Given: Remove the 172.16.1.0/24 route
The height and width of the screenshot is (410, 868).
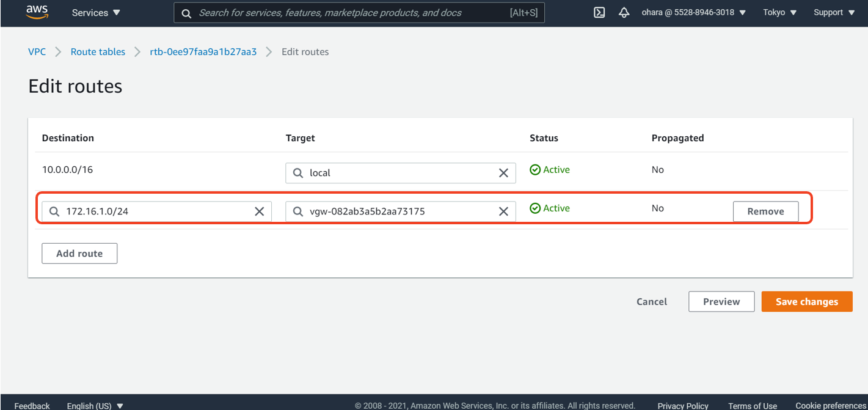Looking at the screenshot, I should 765,211.
